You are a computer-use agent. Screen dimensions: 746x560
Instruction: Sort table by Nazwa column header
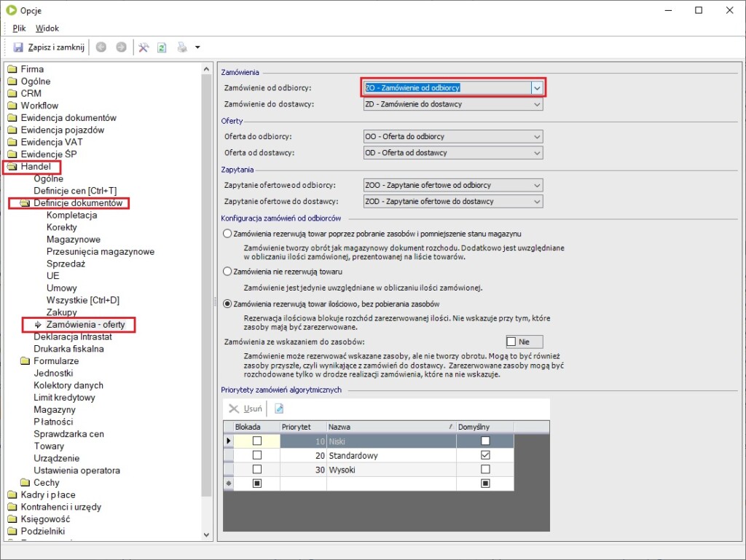click(x=391, y=427)
